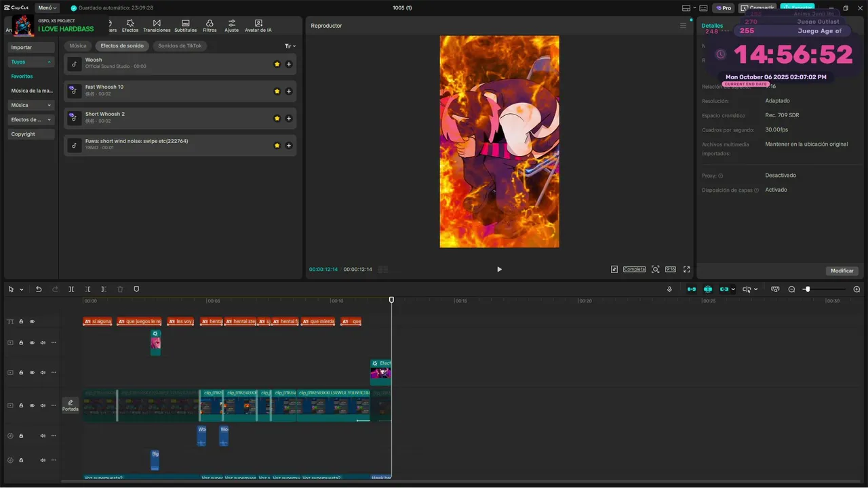Unfavorite Fuwa short wind noise star
Screen dimensions: 868x488
[x=277, y=146]
